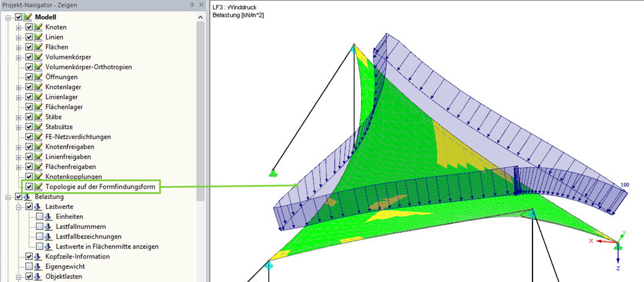Click the Objektlasten load arrow icon

[37, 276]
